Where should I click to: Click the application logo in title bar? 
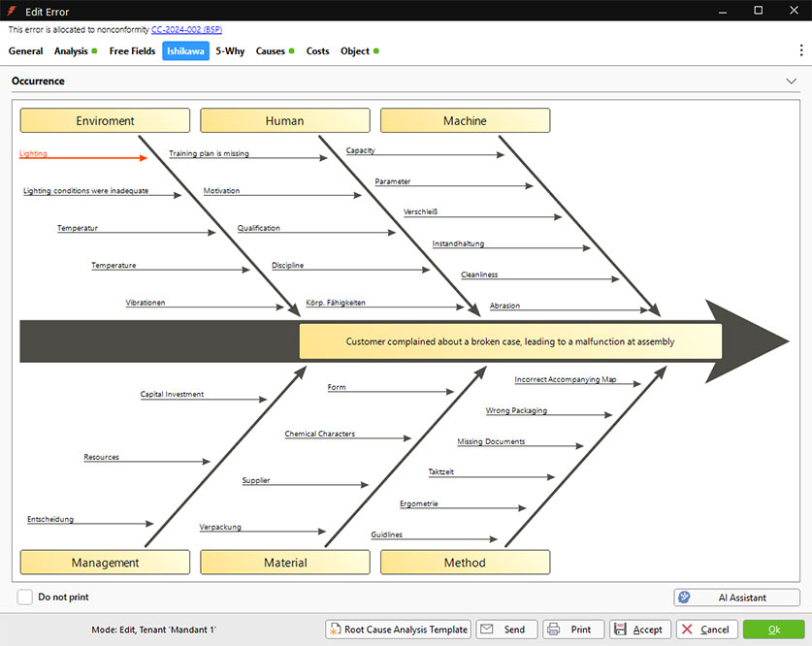[x=12, y=11]
